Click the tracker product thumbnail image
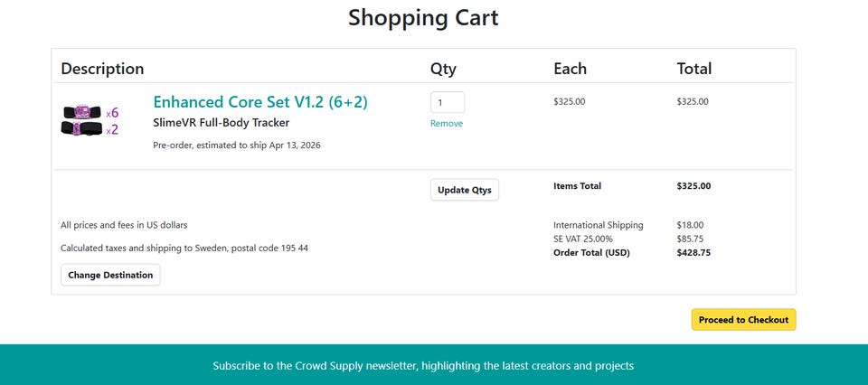Screen dimensions: 868x385 90,121
